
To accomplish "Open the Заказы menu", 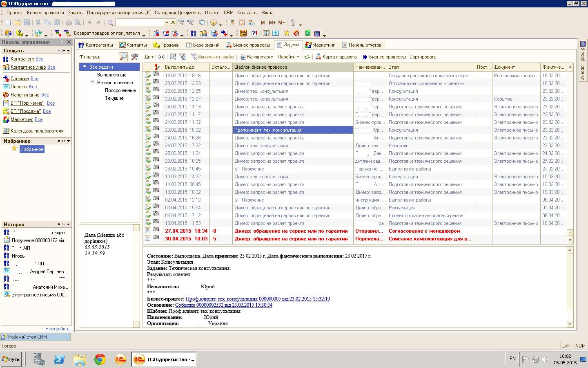I will pos(76,13).
